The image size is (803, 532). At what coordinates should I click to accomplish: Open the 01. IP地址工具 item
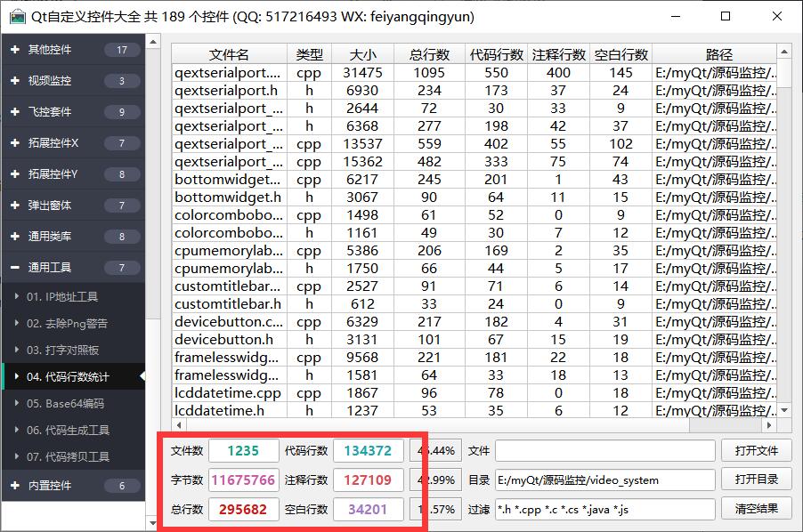[x=62, y=296]
